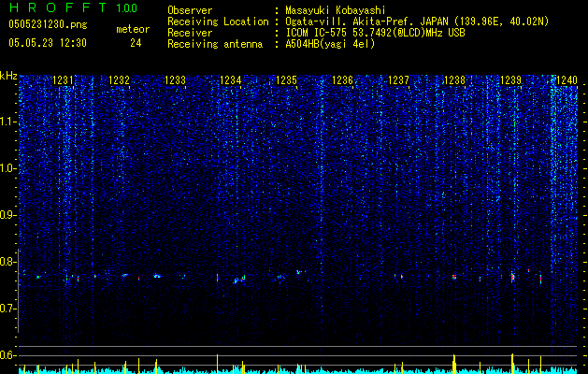Click the date stamp 05.05.23 12:30
The height and width of the screenshot is (374, 588).
48,43
